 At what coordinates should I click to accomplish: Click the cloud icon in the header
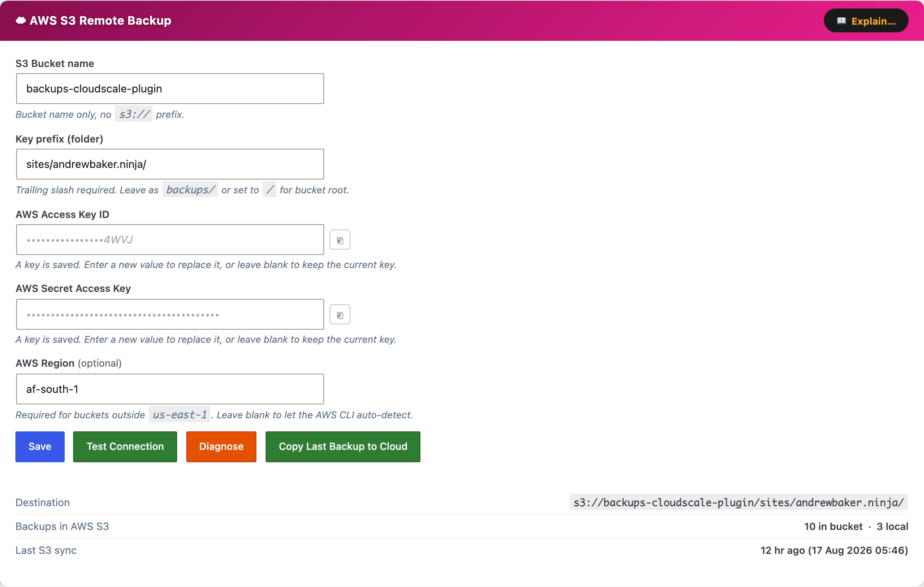coord(21,20)
